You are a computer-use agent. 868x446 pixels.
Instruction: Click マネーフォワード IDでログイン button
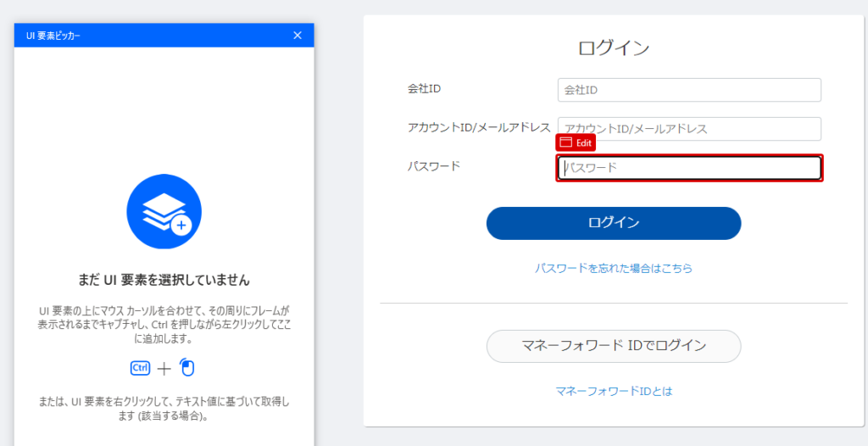pyautogui.click(x=614, y=346)
